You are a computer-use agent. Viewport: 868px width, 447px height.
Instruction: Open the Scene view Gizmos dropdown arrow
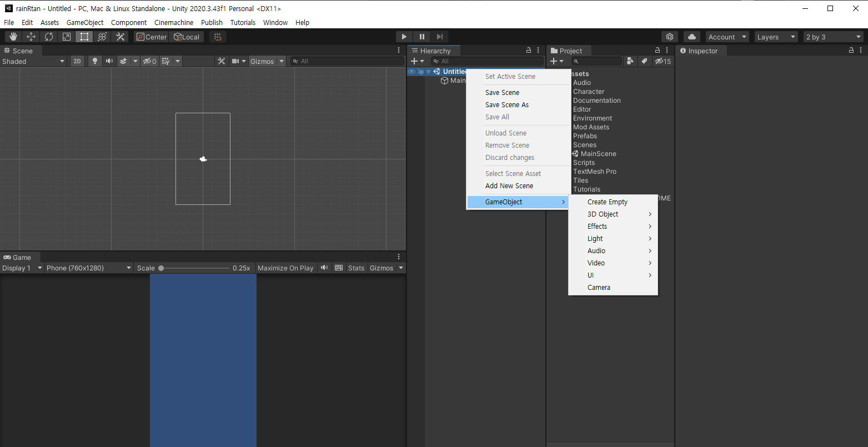click(282, 61)
